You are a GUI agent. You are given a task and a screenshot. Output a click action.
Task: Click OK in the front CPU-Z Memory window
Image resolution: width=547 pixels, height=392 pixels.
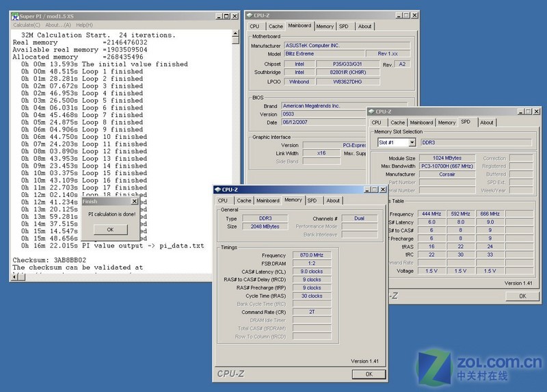pyautogui.click(x=369, y=374)
